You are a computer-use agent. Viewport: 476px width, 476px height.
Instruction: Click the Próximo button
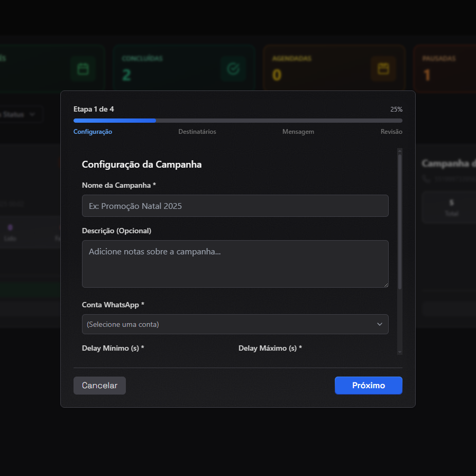(x=368, y=386)
